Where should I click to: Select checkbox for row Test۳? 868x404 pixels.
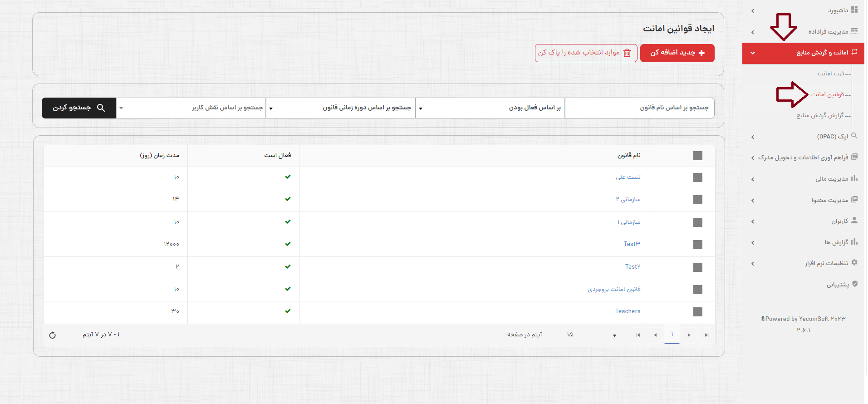[698, 245]
